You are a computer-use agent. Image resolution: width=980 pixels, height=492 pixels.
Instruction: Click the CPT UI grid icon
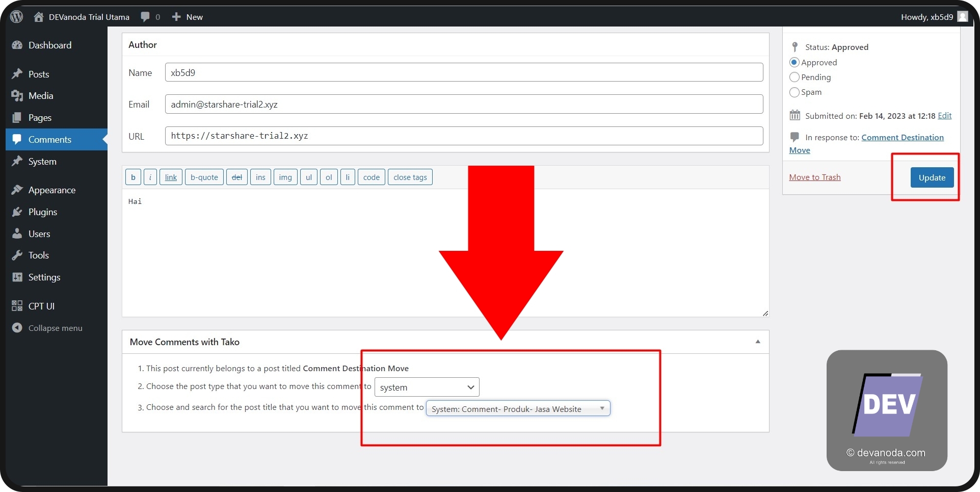(17, 306)
